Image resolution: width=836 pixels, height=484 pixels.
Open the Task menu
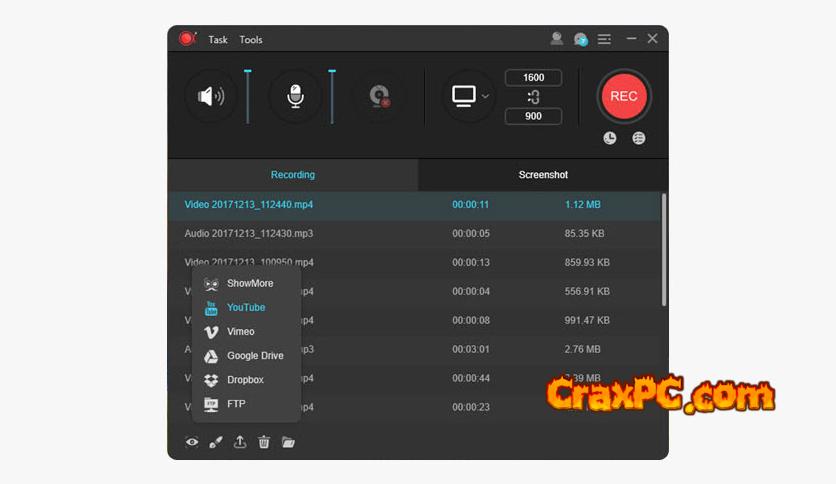pos(218,39)
